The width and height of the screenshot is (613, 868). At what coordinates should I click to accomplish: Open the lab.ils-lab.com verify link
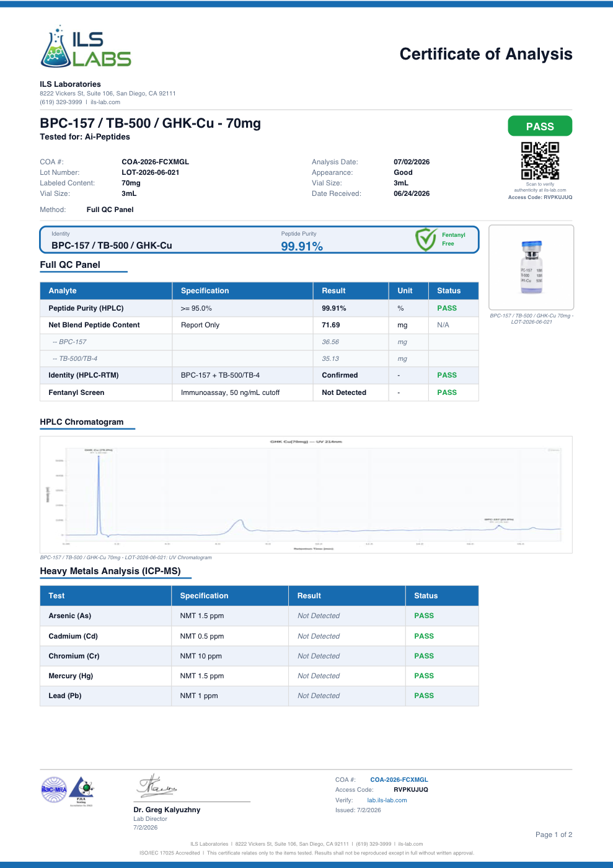pyautogui.click(x=387, y=800)
